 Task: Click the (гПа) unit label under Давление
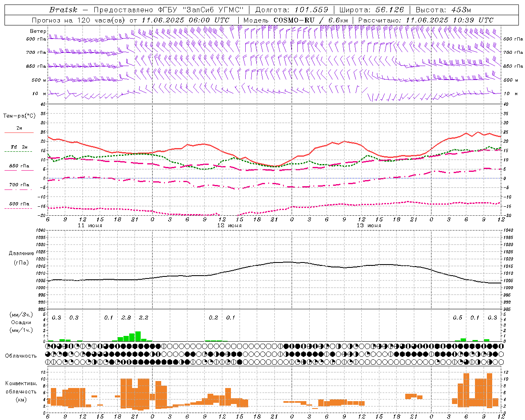21,262
